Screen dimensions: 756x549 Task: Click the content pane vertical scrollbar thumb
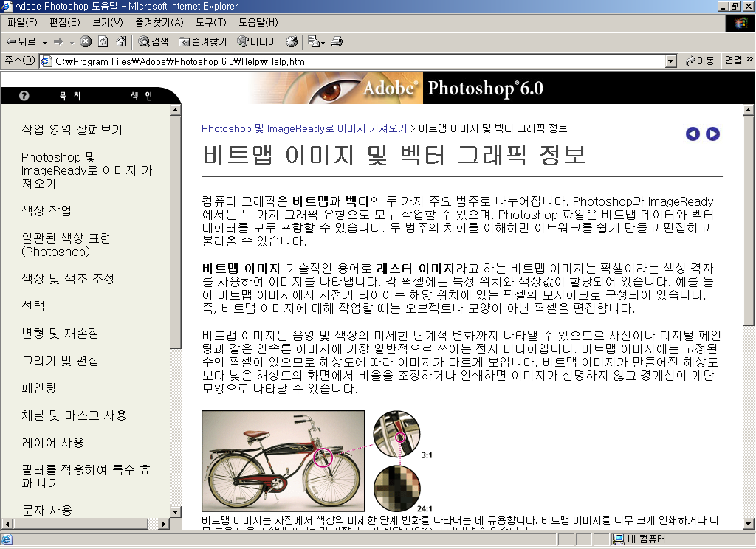pos(749,221)
